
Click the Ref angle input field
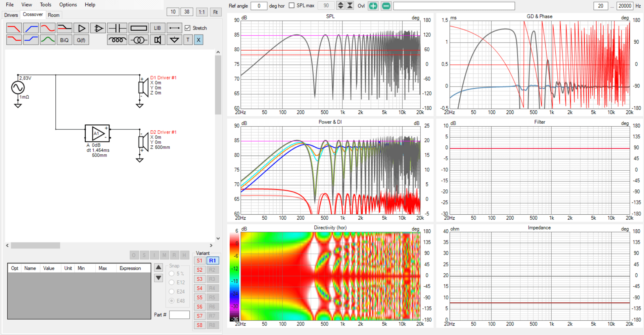coord(259,6)
